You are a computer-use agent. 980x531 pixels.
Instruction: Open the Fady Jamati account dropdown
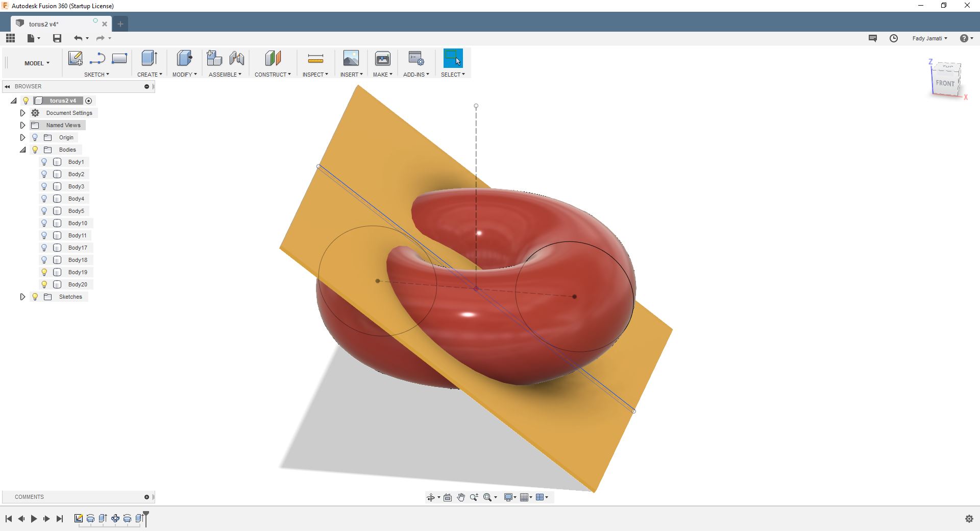(929, 38)
